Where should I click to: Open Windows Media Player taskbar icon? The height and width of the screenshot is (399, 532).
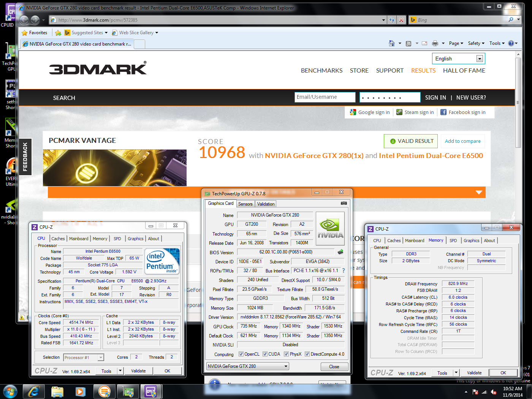tap(80, 391)
